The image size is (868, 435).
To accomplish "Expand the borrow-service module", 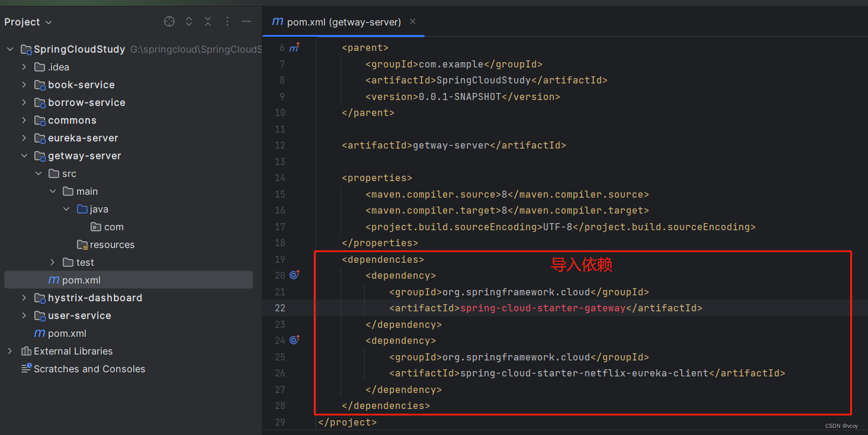I will (x=24, y=102).
